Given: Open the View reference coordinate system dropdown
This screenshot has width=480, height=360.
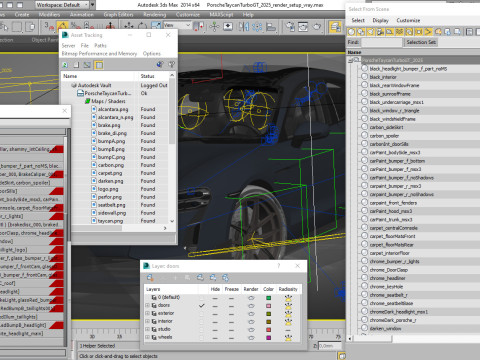Looking at the screenshot, I should [177, 25].
